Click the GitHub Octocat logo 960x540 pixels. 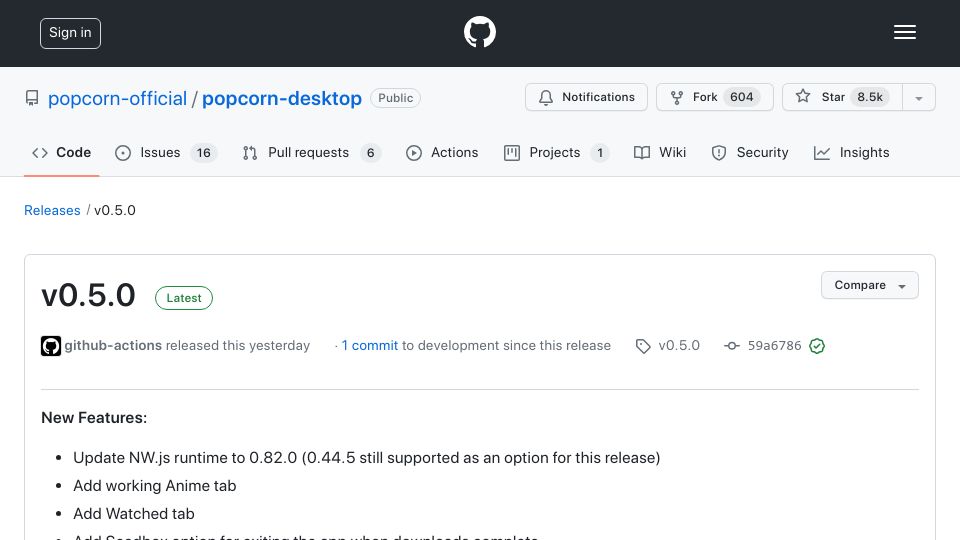coord(479,32)
